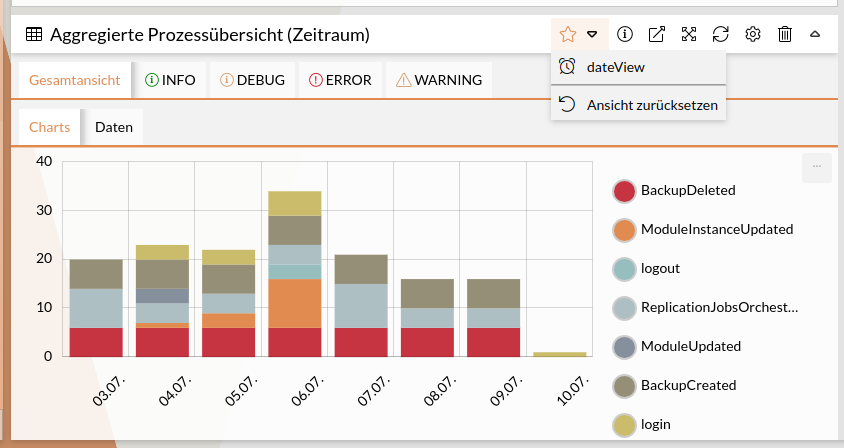Screen dimensions: 844x448
Task: Open widget settings gear
Action: point(753,34)
